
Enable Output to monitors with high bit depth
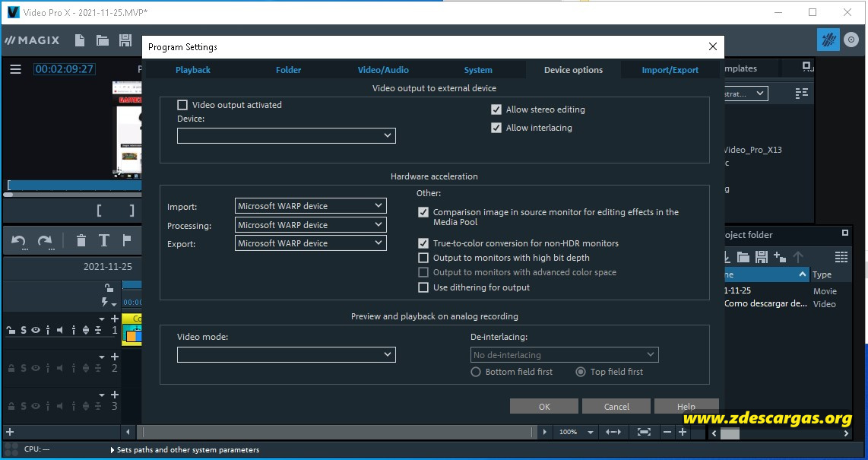point(423,258)
